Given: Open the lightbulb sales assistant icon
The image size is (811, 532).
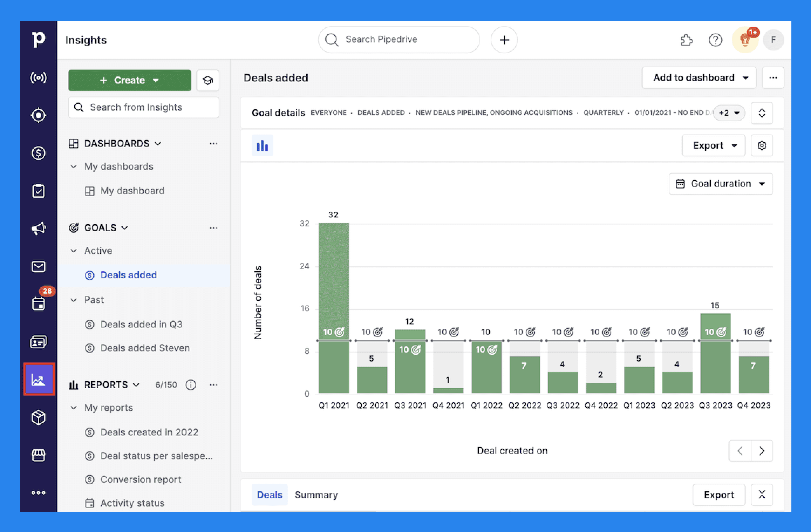Looking at the screenshot, I should 745,40.
